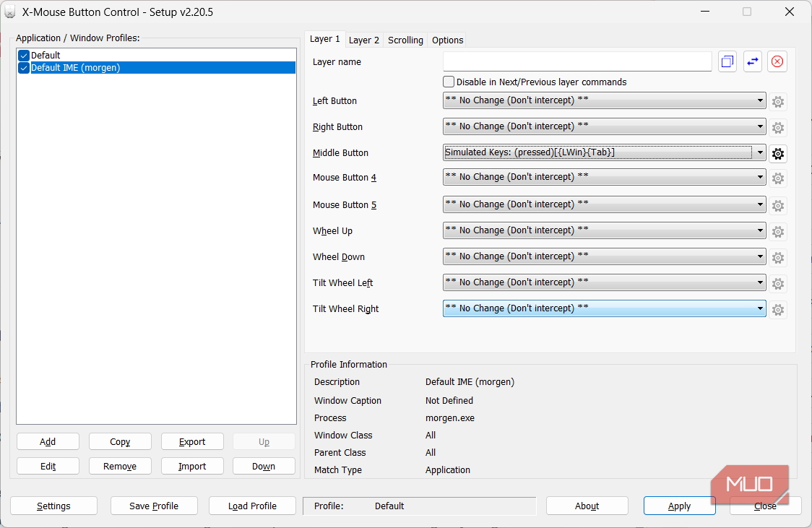Open the About dialog button

tap(587, 506)
